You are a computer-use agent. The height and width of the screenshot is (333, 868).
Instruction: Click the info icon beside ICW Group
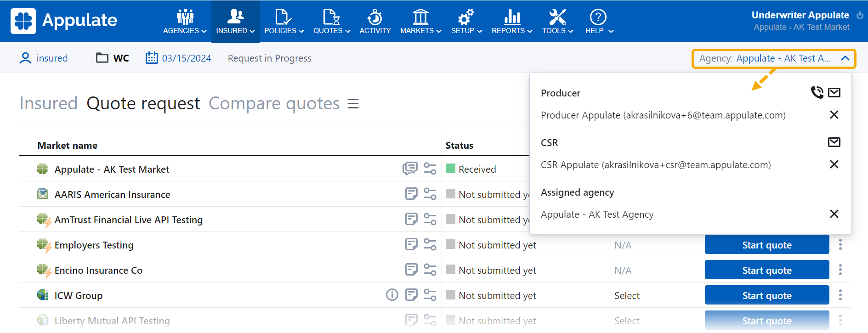tap(391, 295)
